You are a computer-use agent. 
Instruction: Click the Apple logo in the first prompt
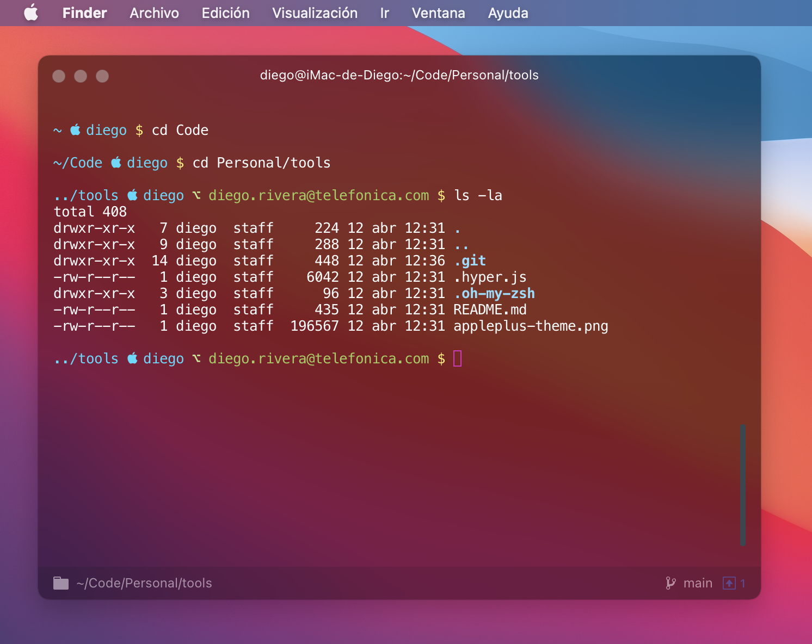click(x=75, y=129)
